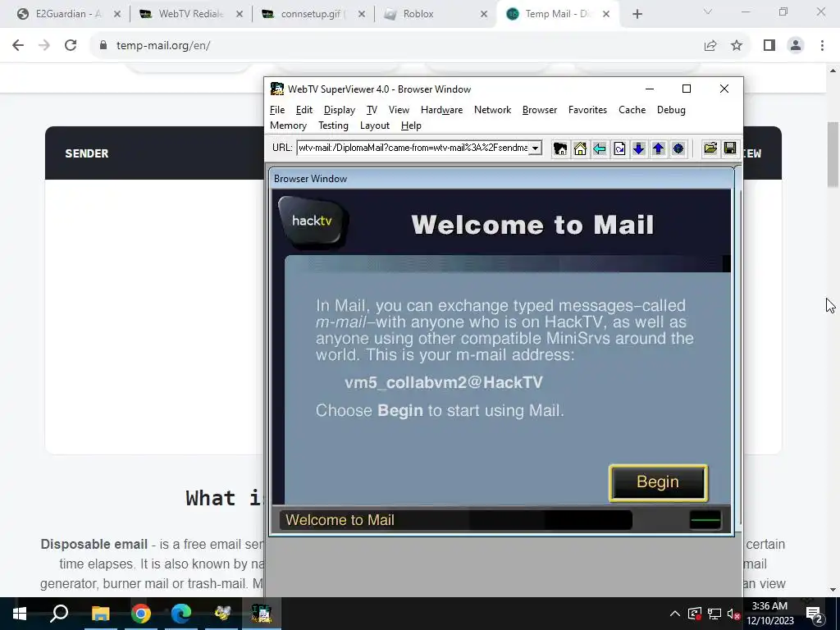The image size is (840, 630).
Task: Open the Windows Start menu
Action: [x=20, y=614]
